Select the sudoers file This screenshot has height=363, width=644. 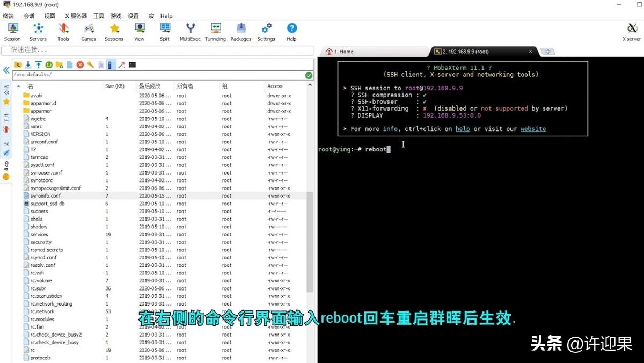(x=39, y=211)
